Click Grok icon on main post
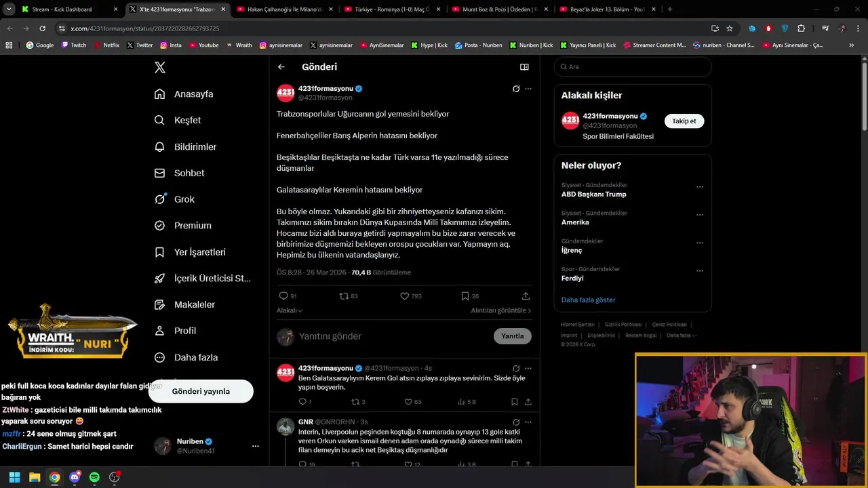Image resolution: width=868 pixels, height=488 pixels. [516, 89]
